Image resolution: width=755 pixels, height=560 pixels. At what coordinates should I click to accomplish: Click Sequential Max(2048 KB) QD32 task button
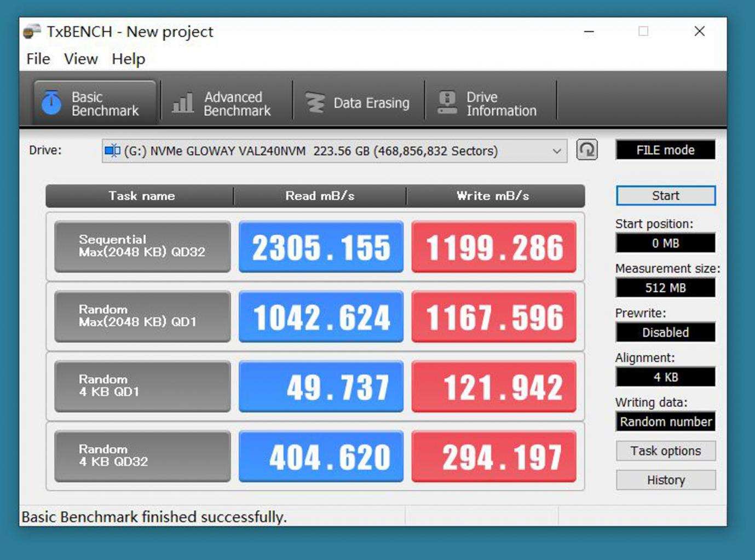click(142, 246)
